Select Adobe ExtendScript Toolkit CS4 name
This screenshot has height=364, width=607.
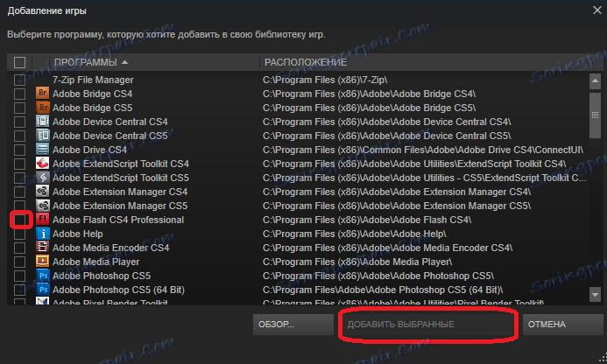[121, 164]
